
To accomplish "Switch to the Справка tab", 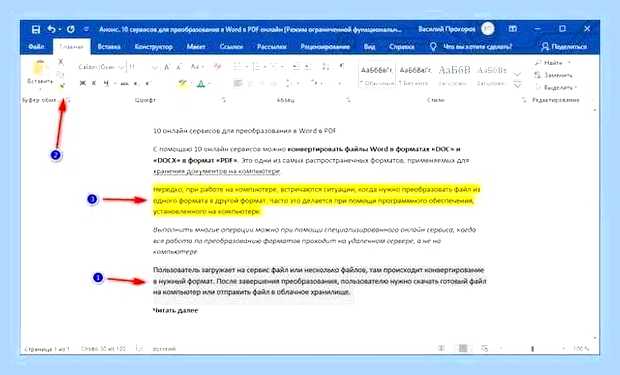I will (402, 47).
